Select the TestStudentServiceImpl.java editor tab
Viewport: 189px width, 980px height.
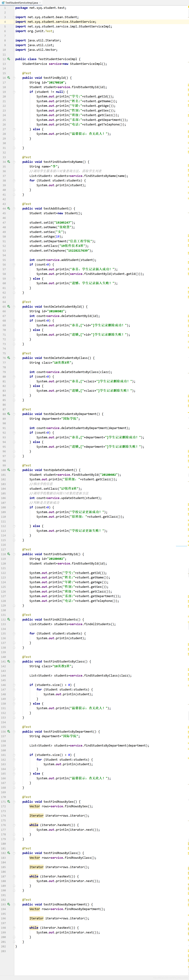pyautogui.click(x=21, y=3)
